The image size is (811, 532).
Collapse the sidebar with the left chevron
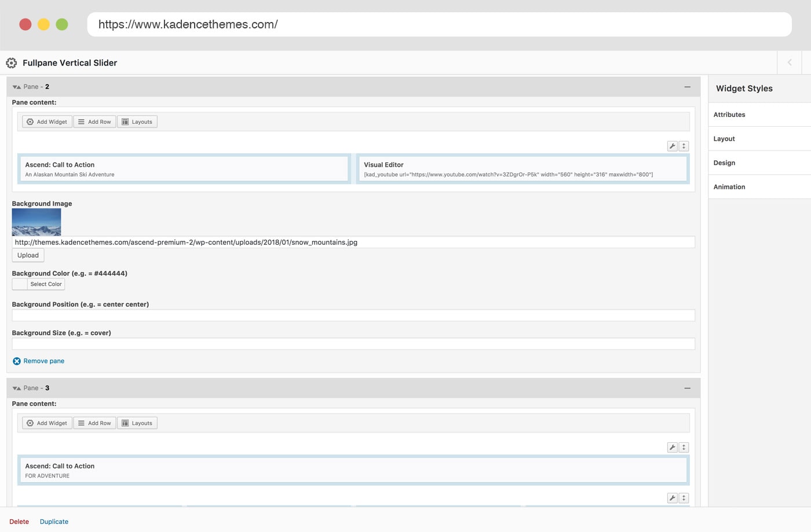pos(789,63)
